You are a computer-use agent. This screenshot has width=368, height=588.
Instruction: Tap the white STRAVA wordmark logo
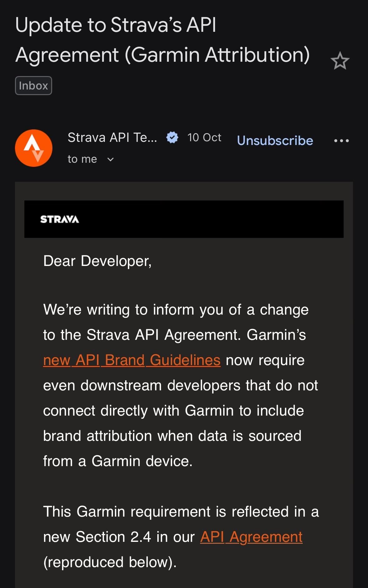pyautogui.click(x=60, y=219)
